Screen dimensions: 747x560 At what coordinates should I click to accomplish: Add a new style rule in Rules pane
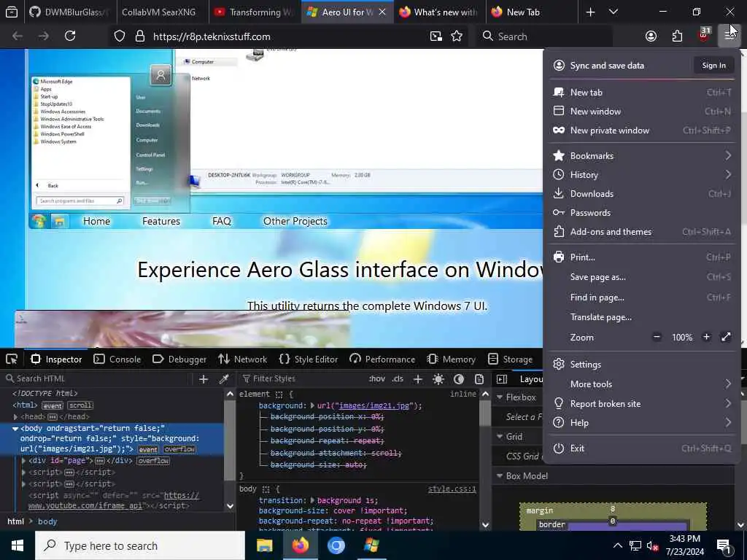click(418, 379)
